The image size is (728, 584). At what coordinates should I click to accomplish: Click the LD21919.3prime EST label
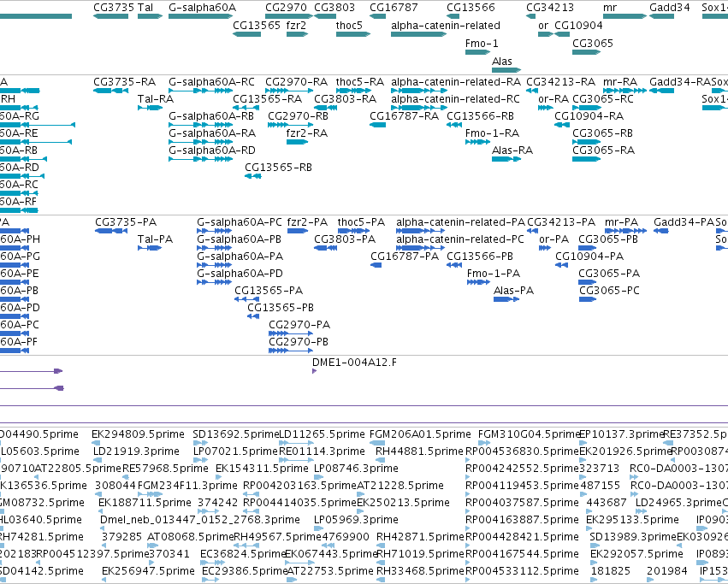point(136,451)
